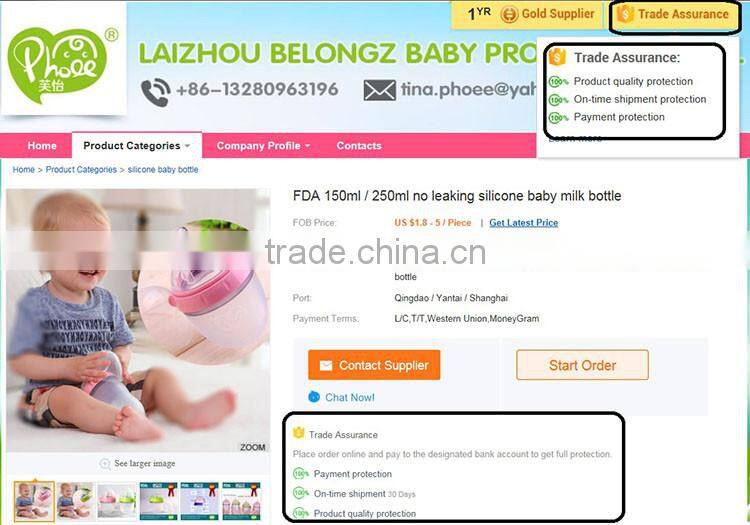This screenshot has height=525, width=750.
Task: Click the Gold Supplier globe icon
Action: click(509, 14)
